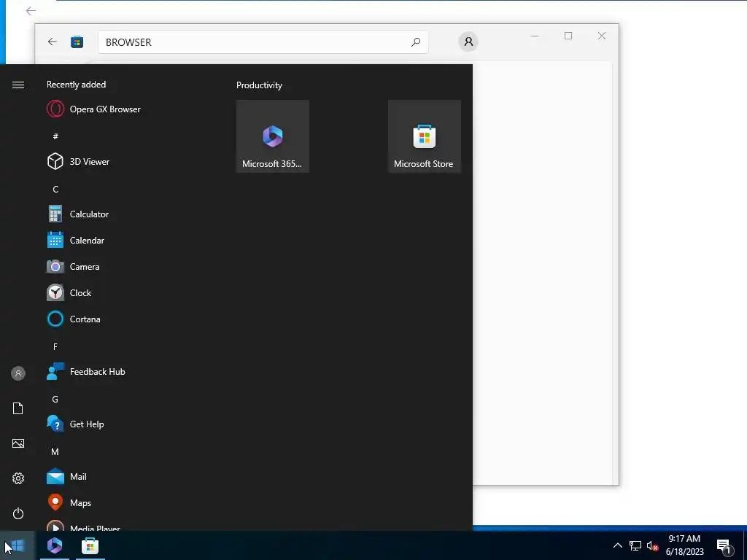Click the Power button in Start sidebar
This screenshot has width=747, height=560.
[18, 513]
